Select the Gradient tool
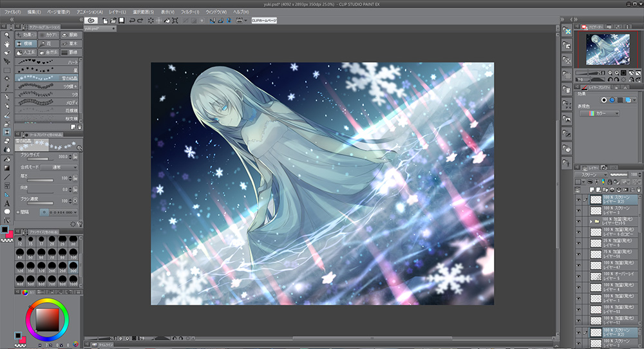The image size is (644, 349). 6,168
